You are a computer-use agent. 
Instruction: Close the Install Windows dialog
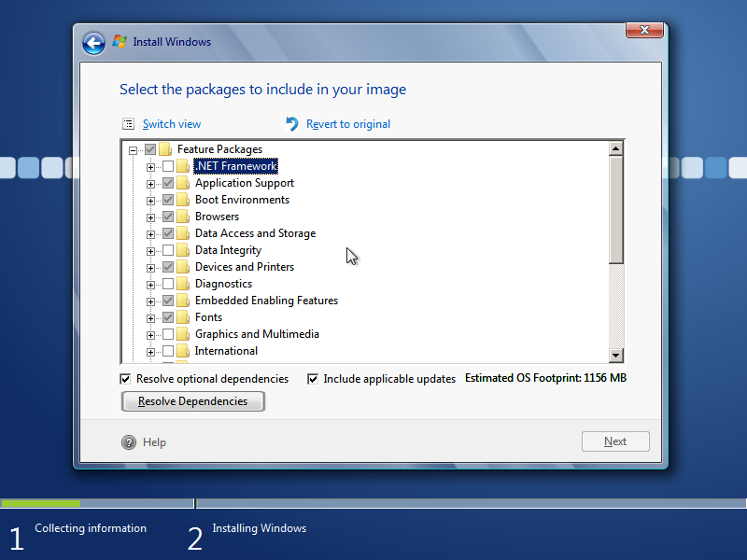click(644, 30)
